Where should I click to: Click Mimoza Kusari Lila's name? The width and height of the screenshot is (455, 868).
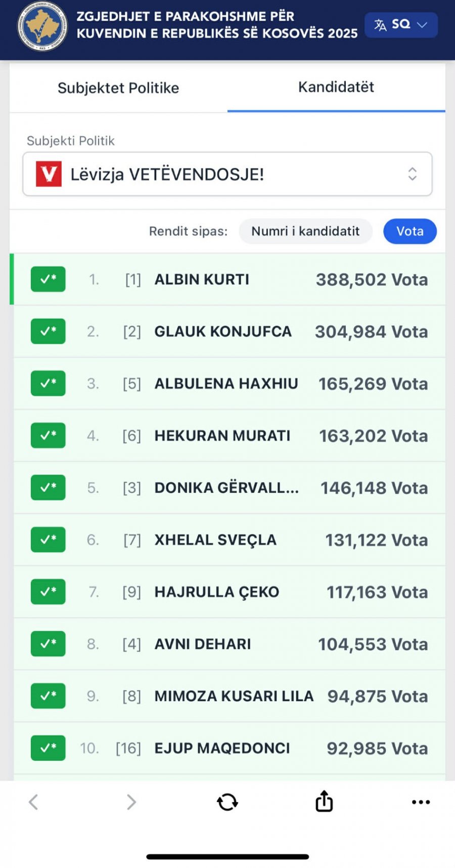tap(234, 696)
